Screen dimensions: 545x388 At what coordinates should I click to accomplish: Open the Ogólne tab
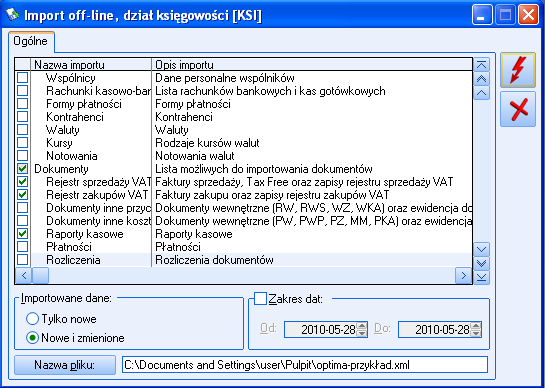coord(31,41)
